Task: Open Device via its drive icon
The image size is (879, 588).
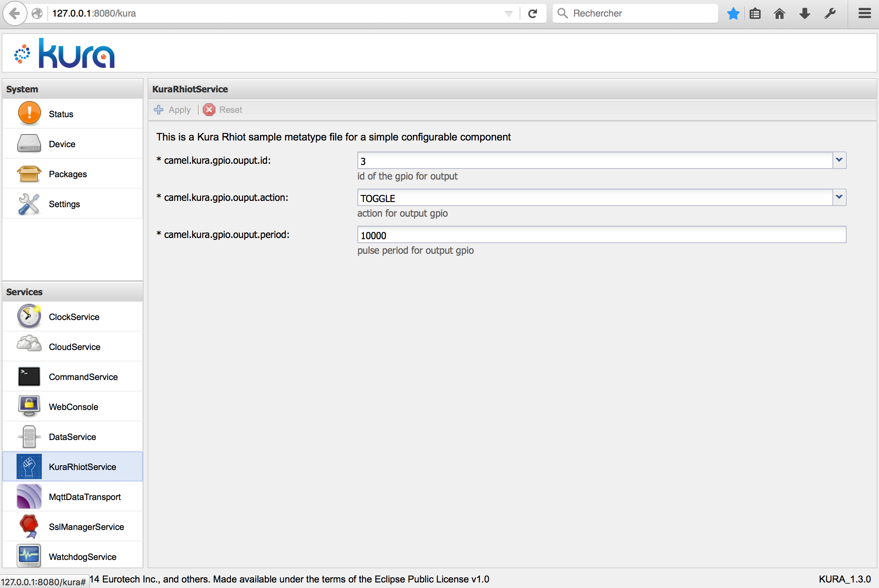Action: point(29,144)
